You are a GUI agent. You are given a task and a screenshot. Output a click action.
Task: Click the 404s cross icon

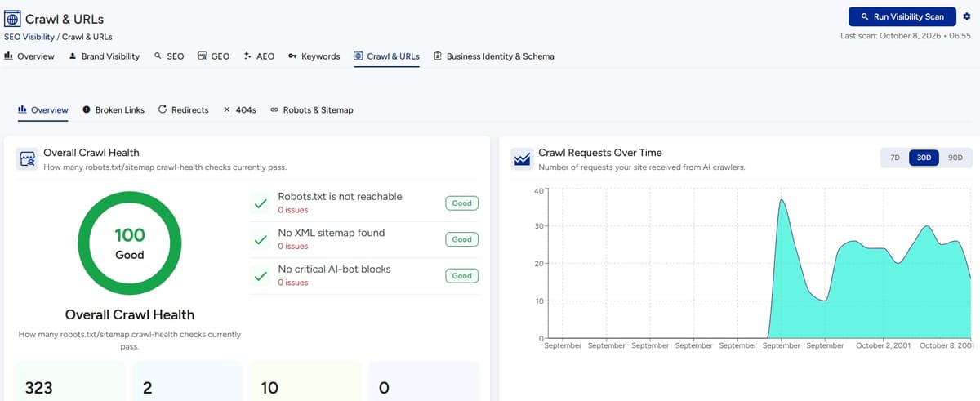tap(226, 109)
